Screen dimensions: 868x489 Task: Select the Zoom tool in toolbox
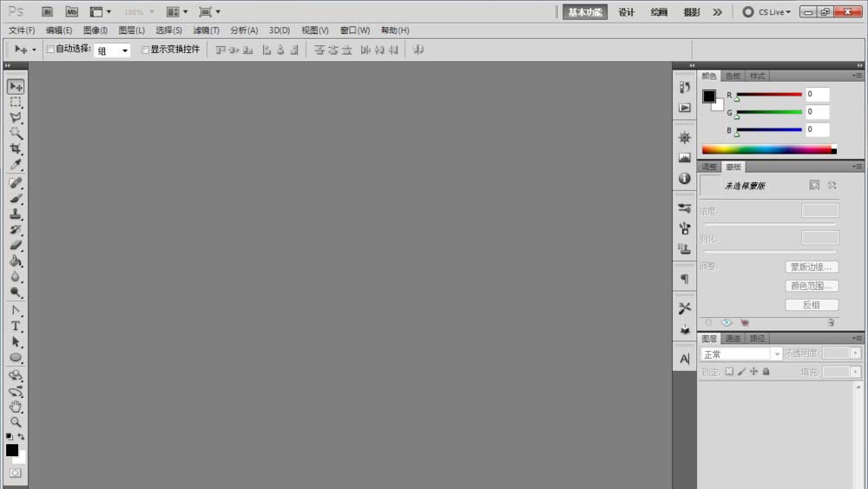coord(16,422)
